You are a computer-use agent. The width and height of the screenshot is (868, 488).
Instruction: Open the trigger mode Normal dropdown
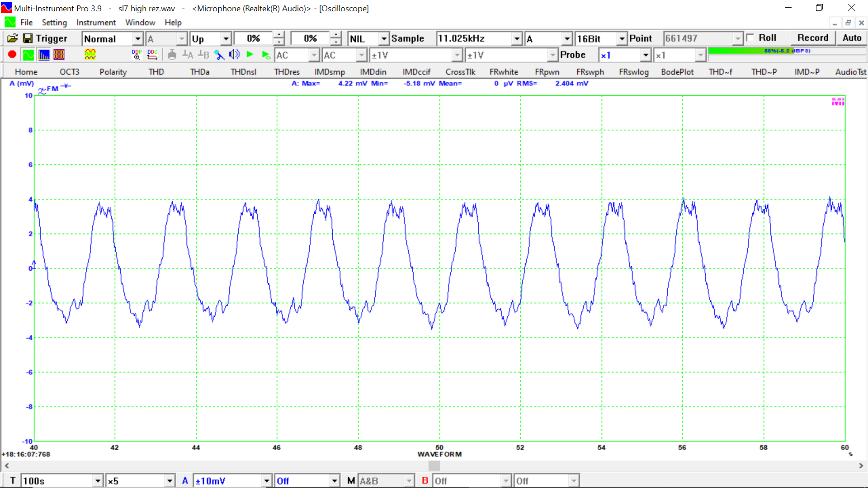pyautogui.click(x=138, y=39)
